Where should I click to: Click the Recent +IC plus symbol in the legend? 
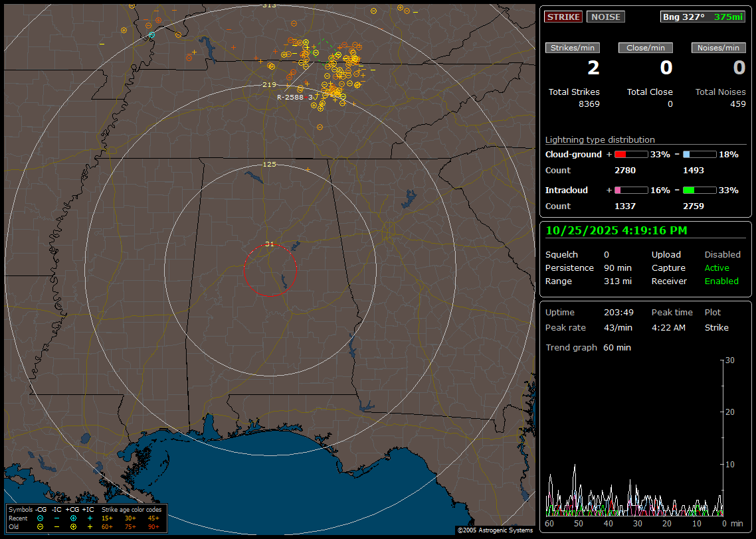pos(90,518)
